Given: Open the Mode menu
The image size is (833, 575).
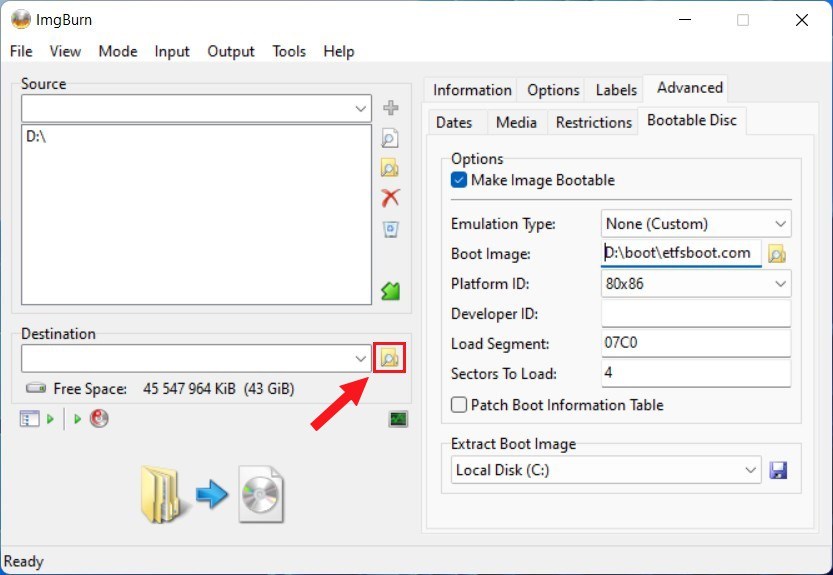Looking at the screenshot, I should (x=118, y=51).
